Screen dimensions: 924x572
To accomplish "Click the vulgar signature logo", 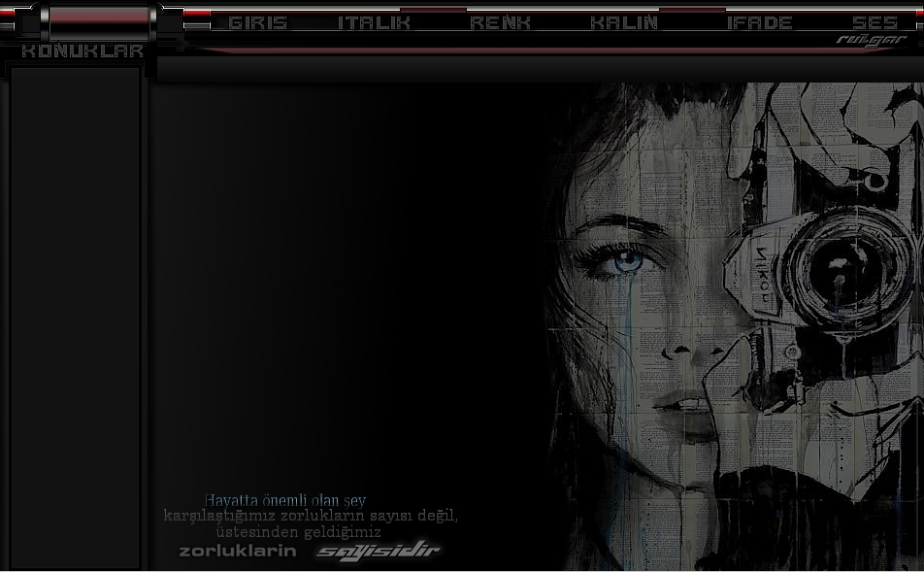I will tap(871, 41).
